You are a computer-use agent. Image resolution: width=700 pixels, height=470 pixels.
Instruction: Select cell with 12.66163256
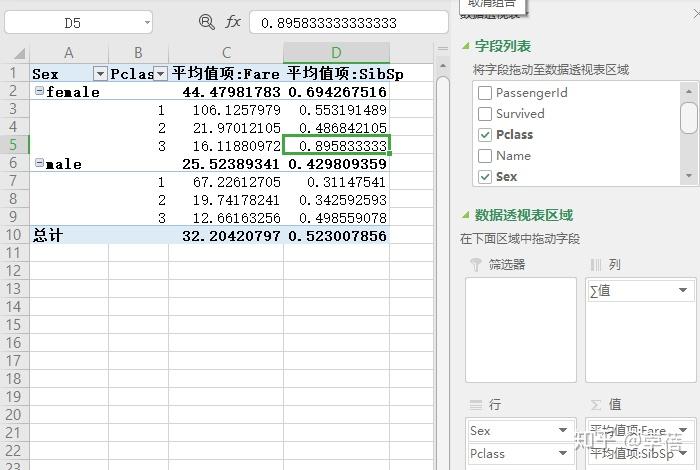(x=226, y=217)
